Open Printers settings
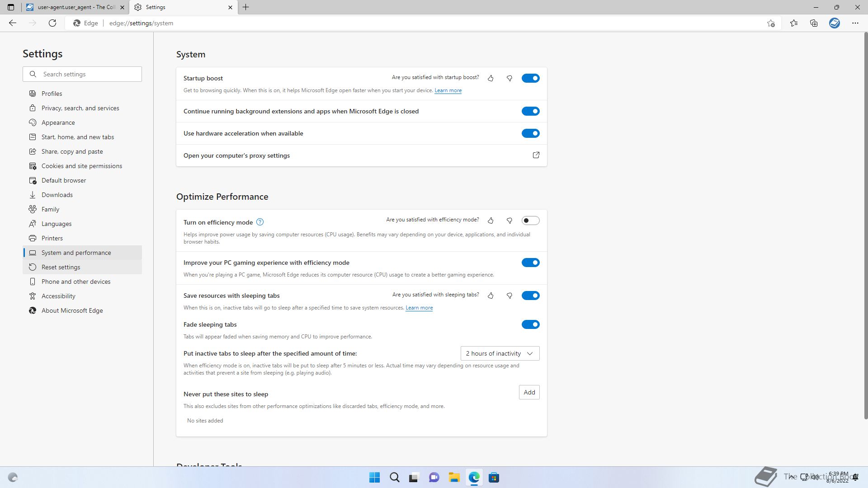This screenshot has height=488, width=868. tap(82, 238)
